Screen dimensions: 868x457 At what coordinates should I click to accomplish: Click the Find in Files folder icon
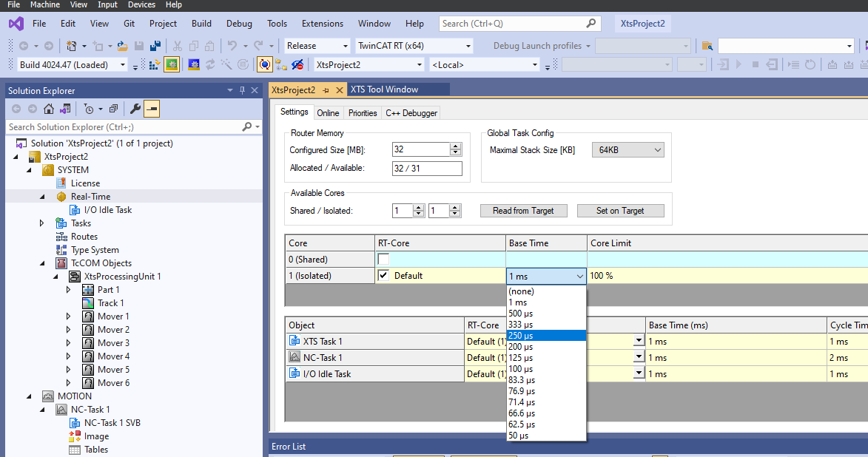[707, 46]
